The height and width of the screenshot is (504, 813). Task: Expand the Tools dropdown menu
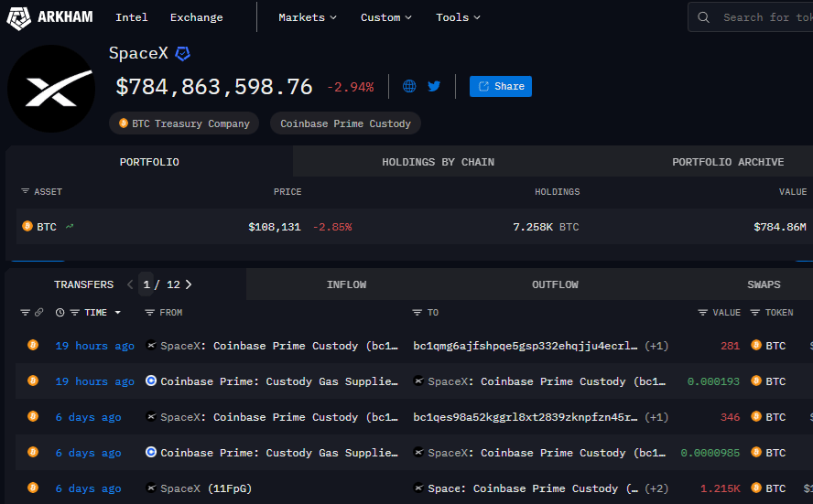pyautogui.click(x=458, y=17)
